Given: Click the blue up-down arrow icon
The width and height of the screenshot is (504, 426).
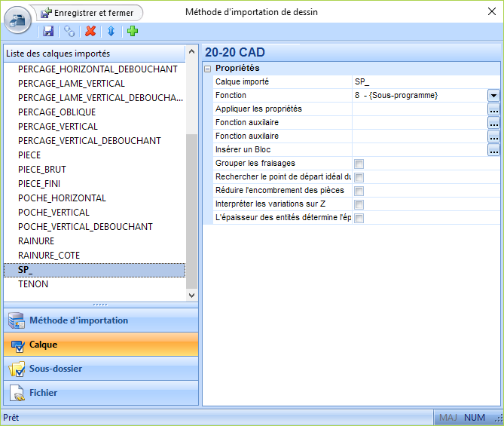Looking at the screenshot, I should pyautogui.click(x=111, y=31).
